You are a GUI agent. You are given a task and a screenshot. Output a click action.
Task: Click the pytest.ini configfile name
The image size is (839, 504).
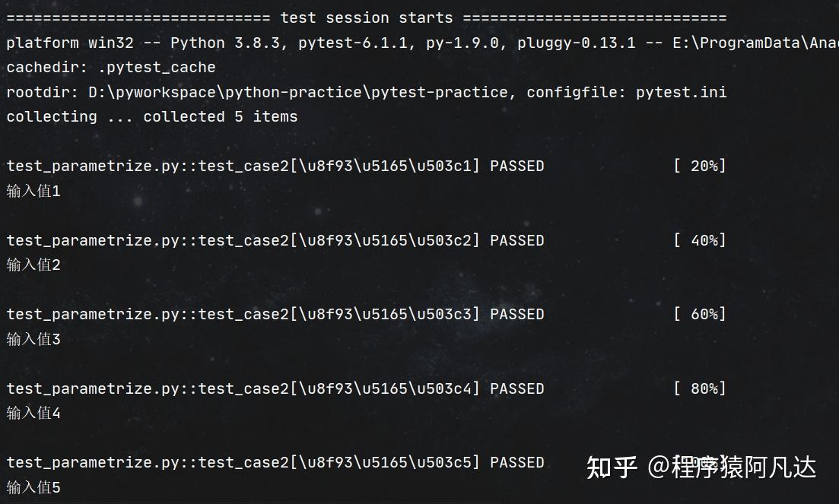(681, 92)
